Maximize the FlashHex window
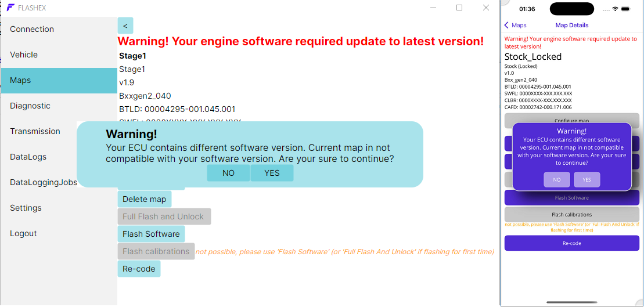The image size is (644, 307). 459,8
